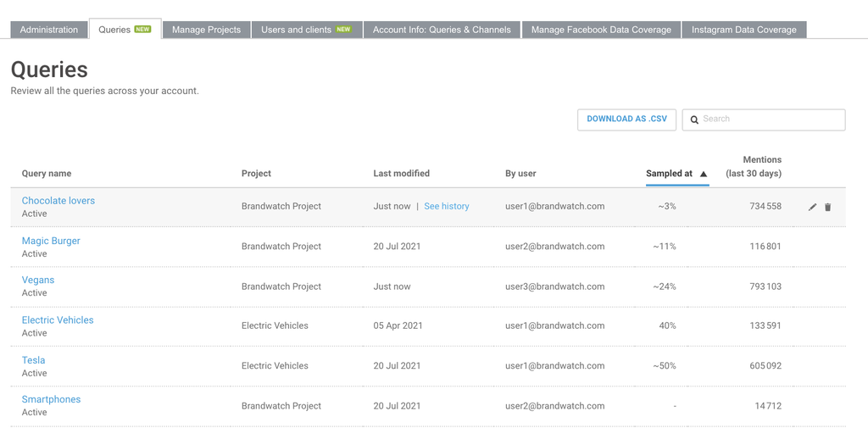Download the queries as .CSV
This screenshot has width=868, height=428.
click(626, 120)
